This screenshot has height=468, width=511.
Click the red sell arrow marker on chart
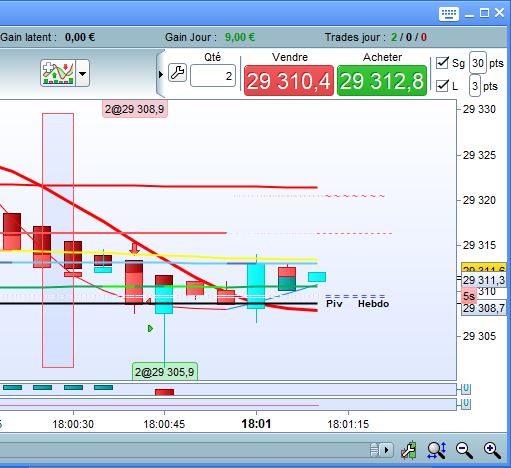tap(135, 249)
